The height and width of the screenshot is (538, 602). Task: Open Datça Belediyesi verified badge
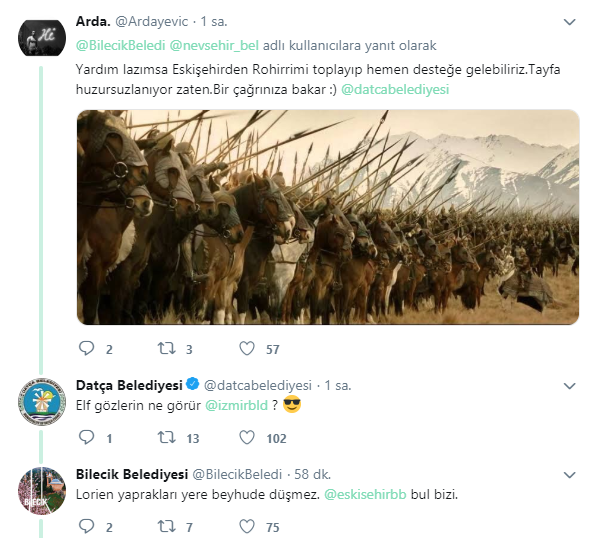[193, 384]
